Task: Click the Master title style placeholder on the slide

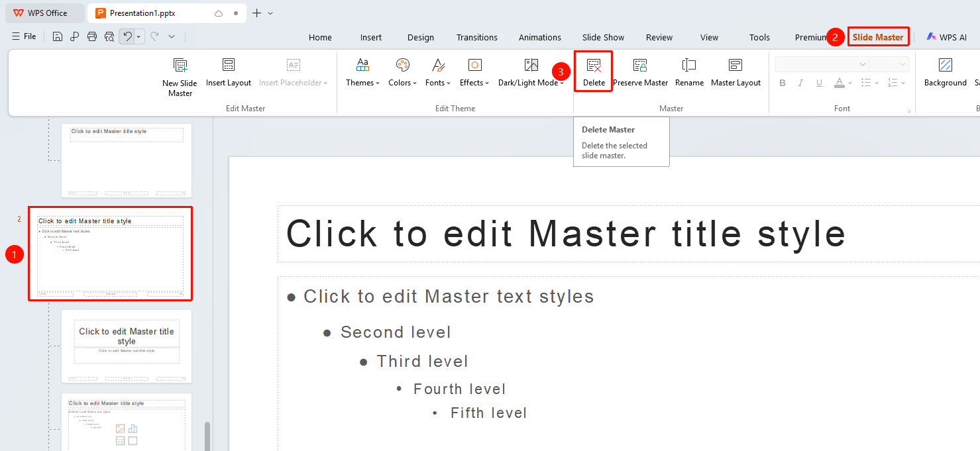Action: [x=628, y=234]
